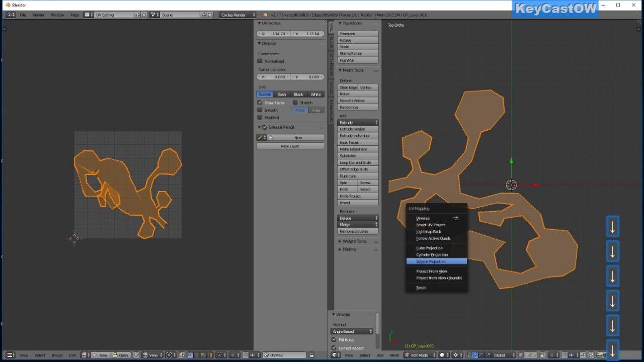Open the 3D View editor type selector
Viewport: 644px width, 362px height.
pyautogui.click(x=335, y=355)
